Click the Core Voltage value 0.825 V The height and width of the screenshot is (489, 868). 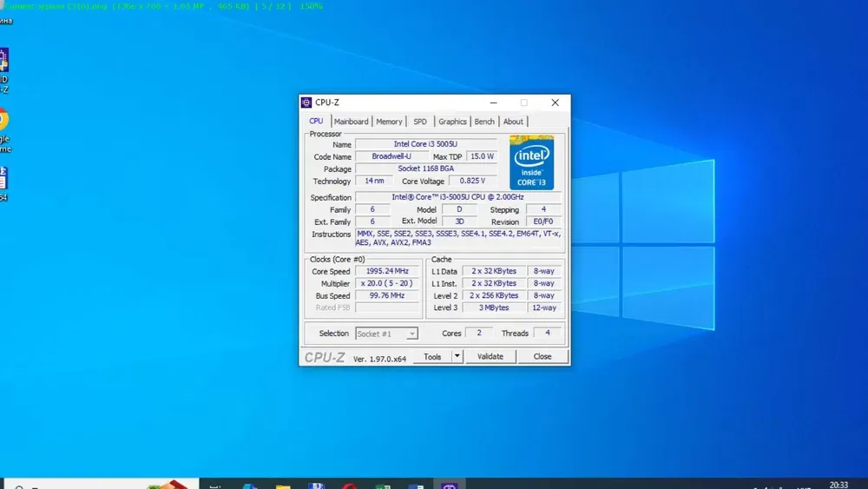(x=472, y=181)
